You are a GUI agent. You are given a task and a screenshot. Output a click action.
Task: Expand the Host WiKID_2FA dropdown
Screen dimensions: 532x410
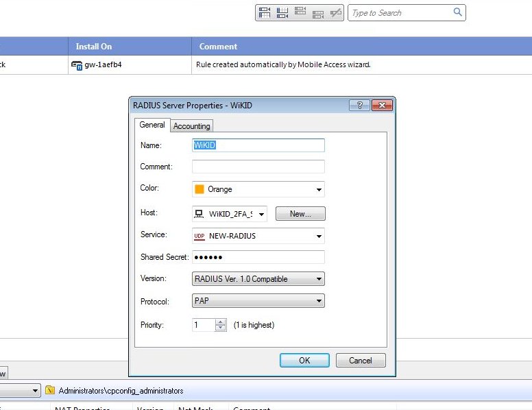click(x=262, y=214)
